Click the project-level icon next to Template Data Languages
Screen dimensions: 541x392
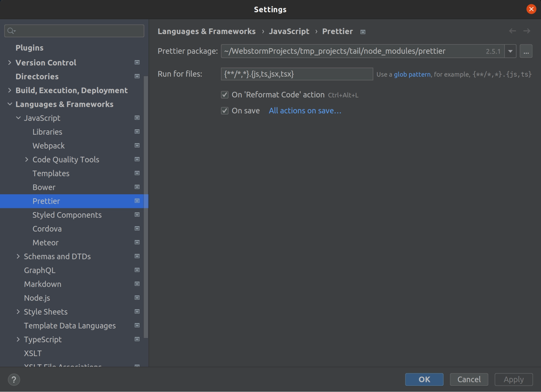point(137,325)
